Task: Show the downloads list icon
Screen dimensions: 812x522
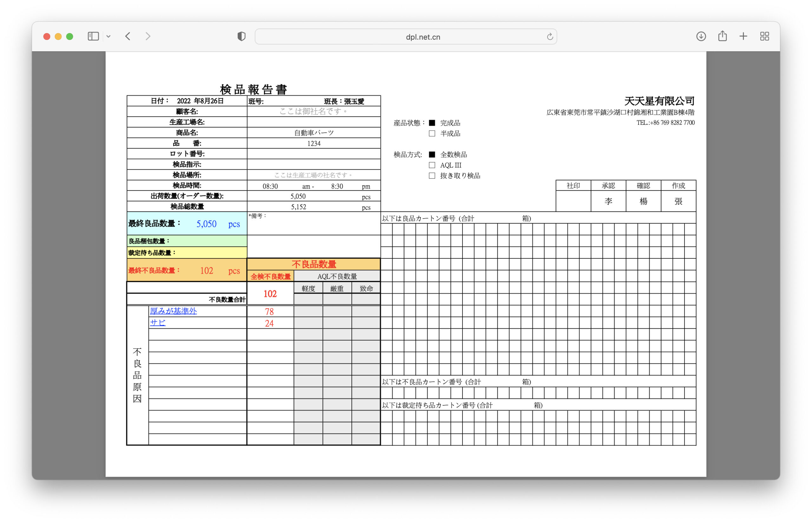Action: [701, 36]
